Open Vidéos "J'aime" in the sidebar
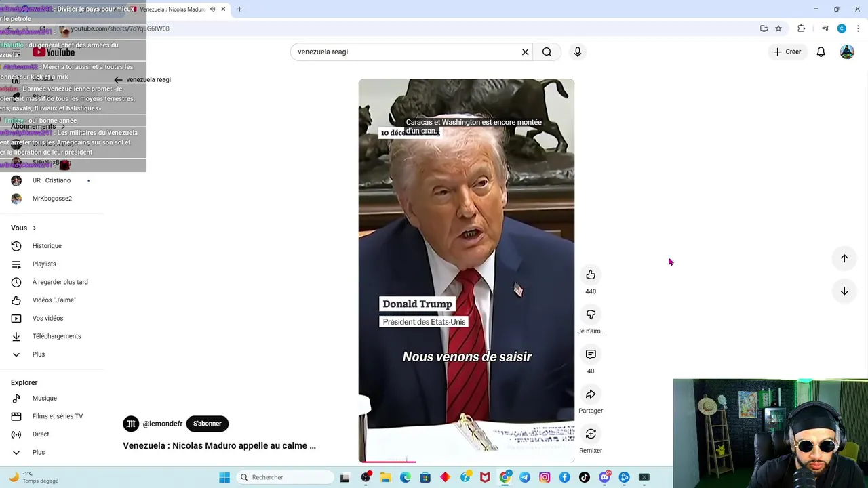Image resolution: width=868 pixels, height=488 pixels. 53,300
